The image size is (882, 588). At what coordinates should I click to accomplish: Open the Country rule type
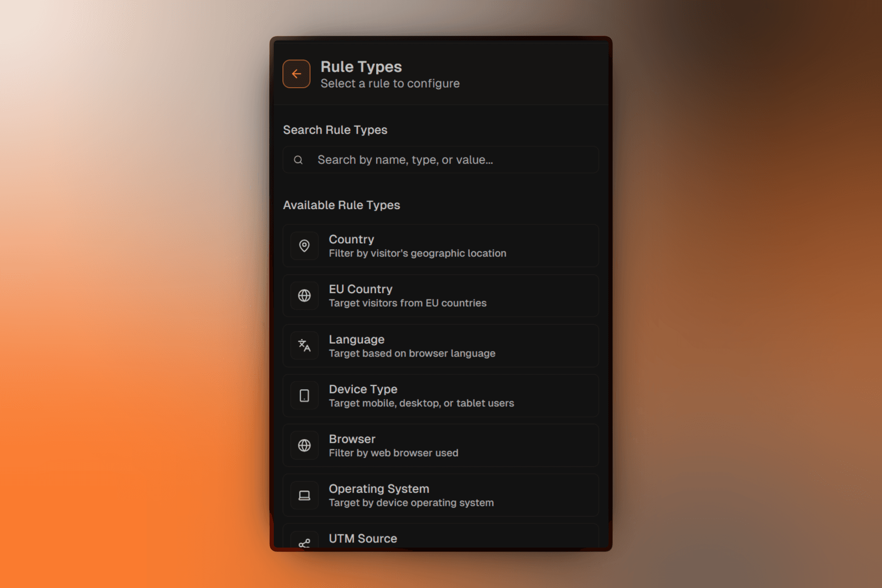click(441, 246)
